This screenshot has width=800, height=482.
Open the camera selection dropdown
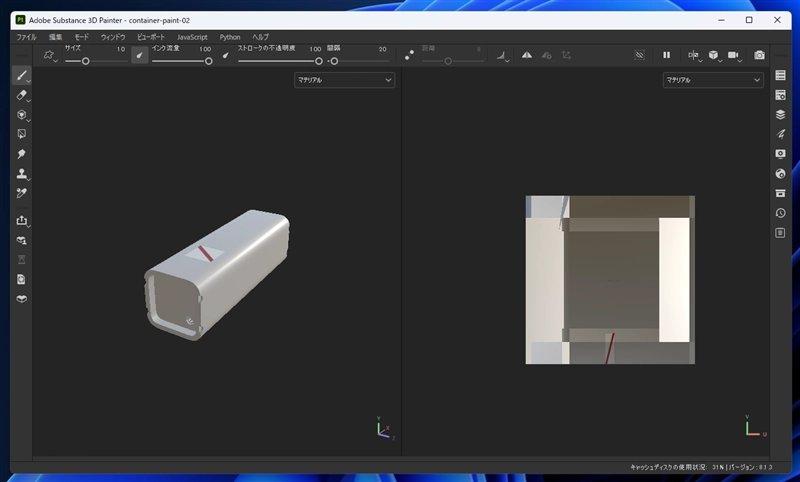pos(734,55)
